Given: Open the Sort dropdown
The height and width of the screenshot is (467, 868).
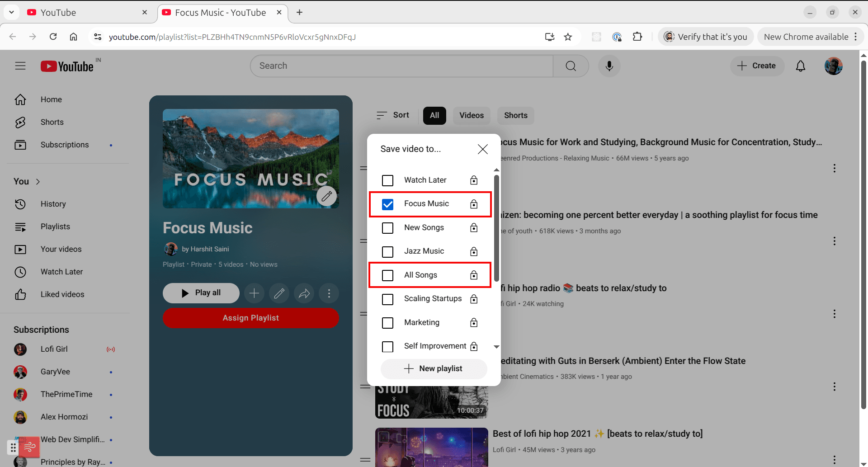Looking at the screenshot, I should 392,115.
